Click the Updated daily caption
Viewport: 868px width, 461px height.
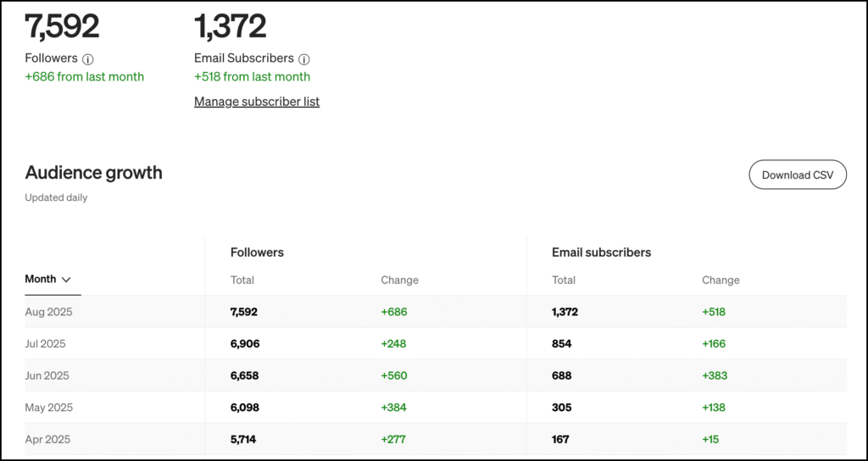(x=56, y=198)
